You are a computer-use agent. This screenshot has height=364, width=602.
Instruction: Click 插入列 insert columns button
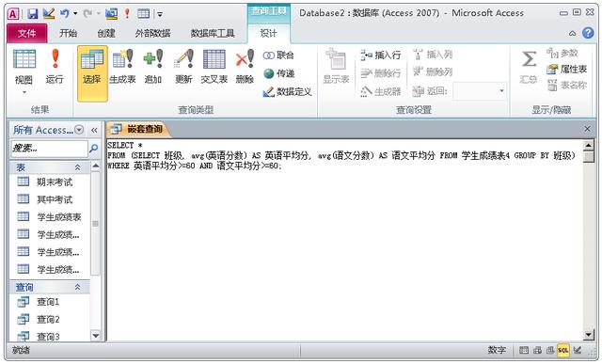(433, 55)
